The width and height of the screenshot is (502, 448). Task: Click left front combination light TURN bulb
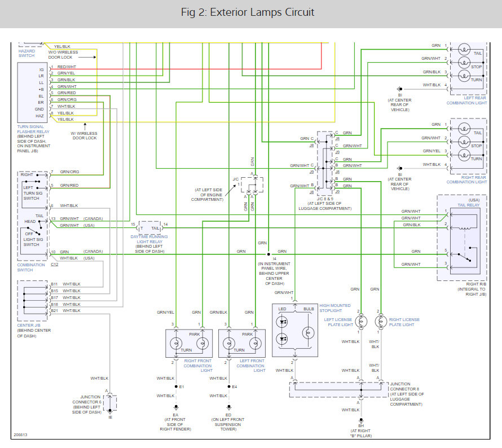[x=228, y=344]
